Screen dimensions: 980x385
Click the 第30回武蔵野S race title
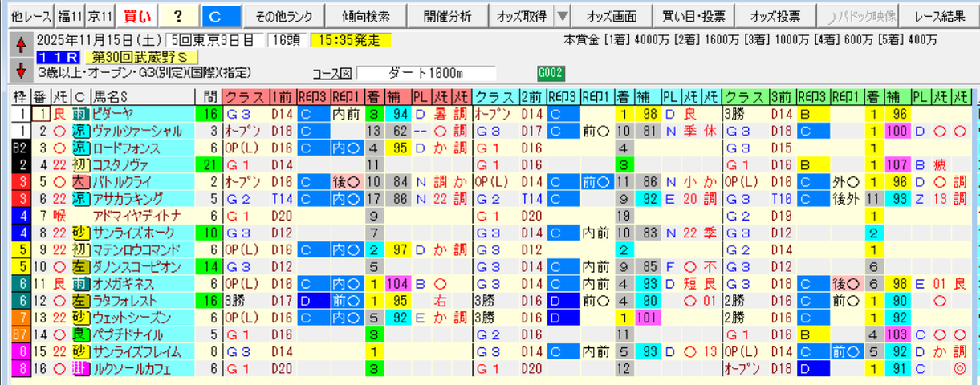[141, 57]
